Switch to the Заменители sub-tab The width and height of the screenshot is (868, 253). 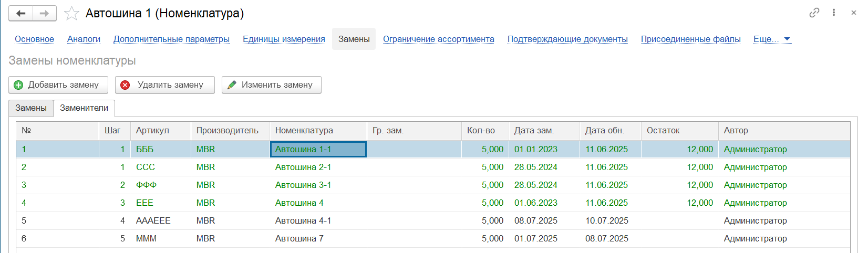tap(84, 108)
